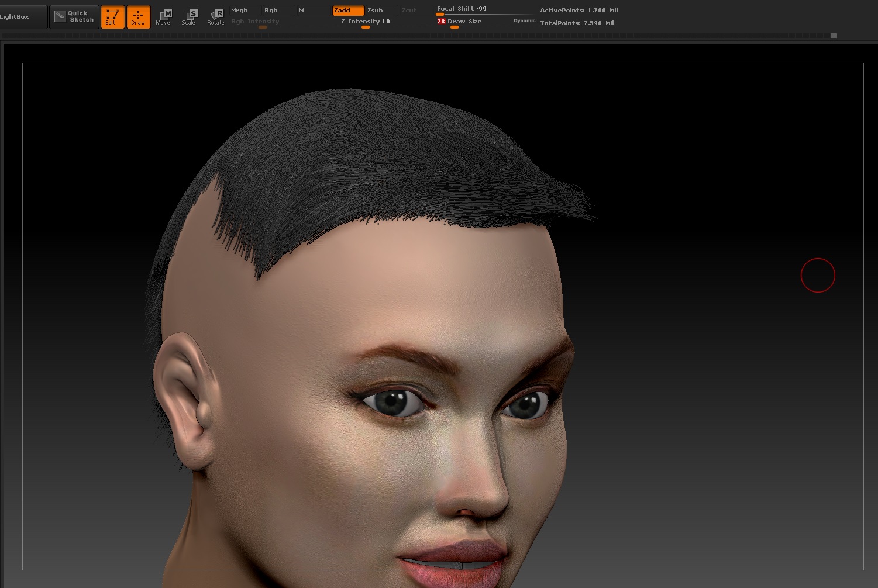Switch to the Scale tool
This screenshot has height=588, width=878.
189,17
